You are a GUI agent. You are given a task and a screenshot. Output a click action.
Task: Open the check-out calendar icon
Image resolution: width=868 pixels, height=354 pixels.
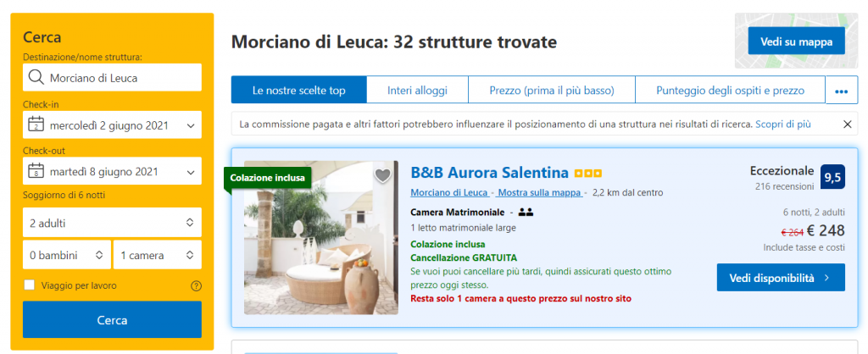(36, 171)
